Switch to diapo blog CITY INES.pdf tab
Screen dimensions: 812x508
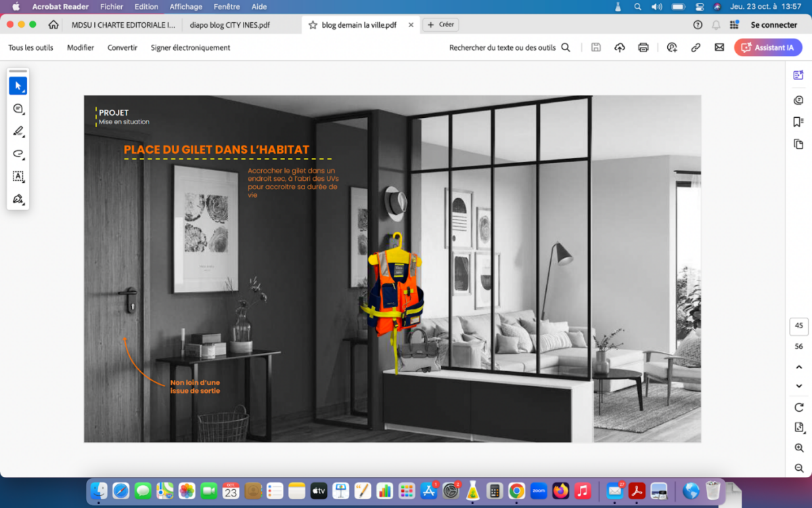(x=230, y=25)
